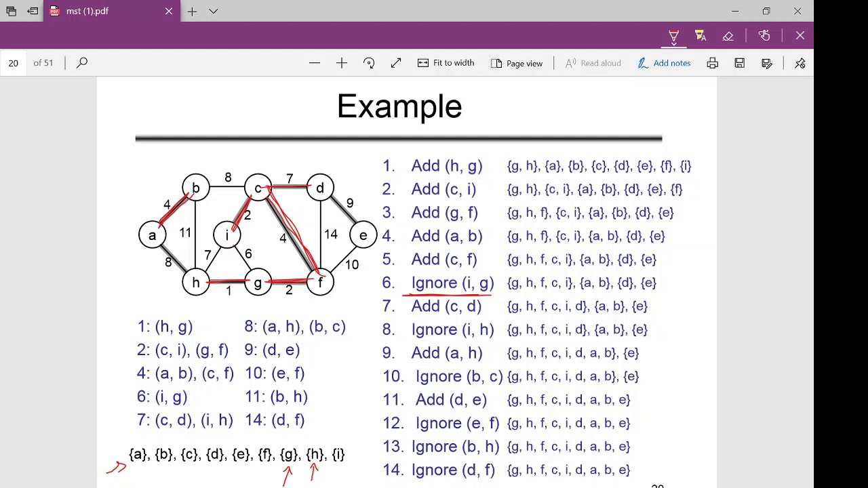Click the 'Add (d, e)' step text

451,400
